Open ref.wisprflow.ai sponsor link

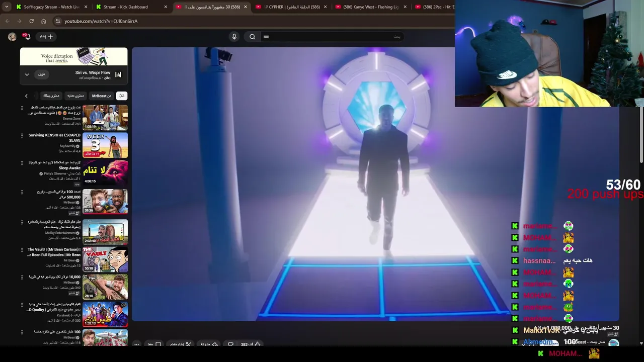coord(91,78)
